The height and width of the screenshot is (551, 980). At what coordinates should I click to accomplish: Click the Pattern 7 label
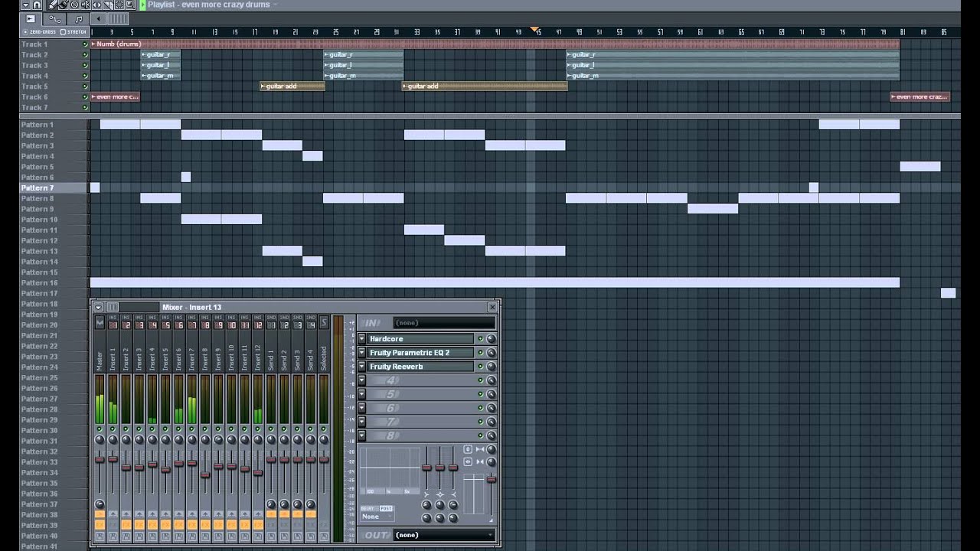pyautogui.click(x=38, y=187)
